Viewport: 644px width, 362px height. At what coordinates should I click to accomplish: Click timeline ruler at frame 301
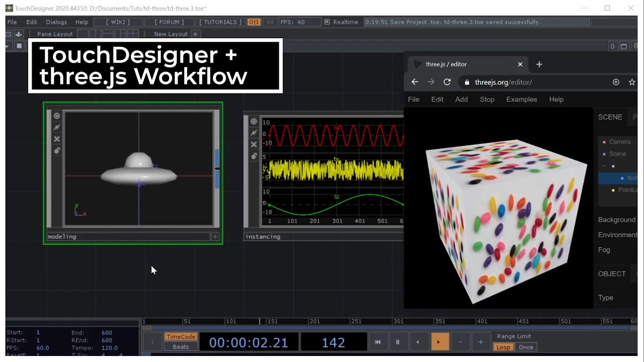398,321
